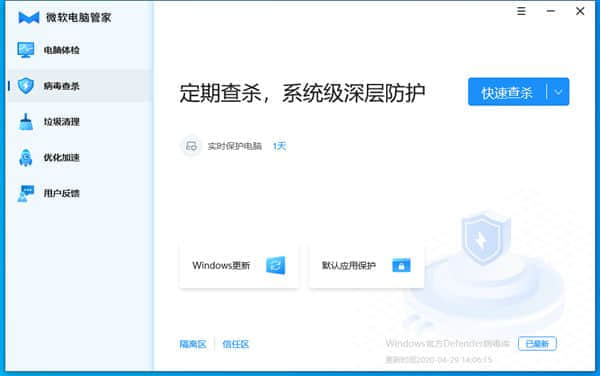The image size is (600, 376).
Task: Open the 垃圾清理 broom icon
Action: [26, 122]
